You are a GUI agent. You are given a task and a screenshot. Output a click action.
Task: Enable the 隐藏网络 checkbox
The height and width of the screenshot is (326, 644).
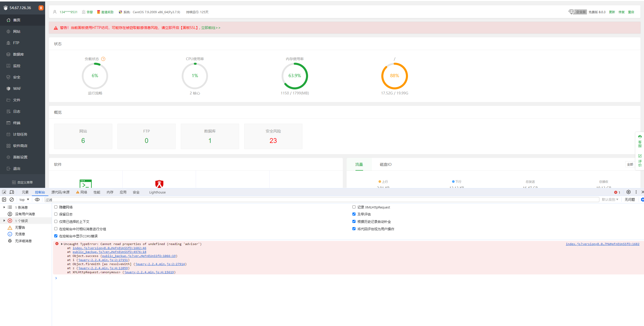pyautogui.click(x=56, y=207)
